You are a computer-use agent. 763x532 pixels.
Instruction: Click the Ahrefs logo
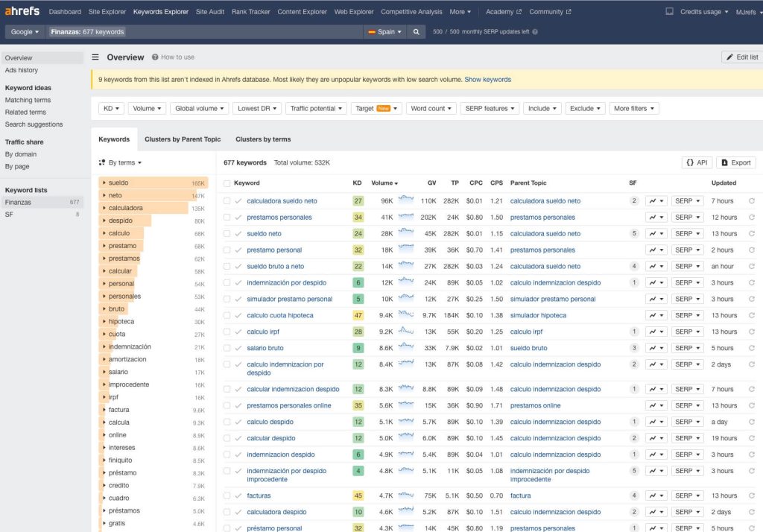[22, 12]
